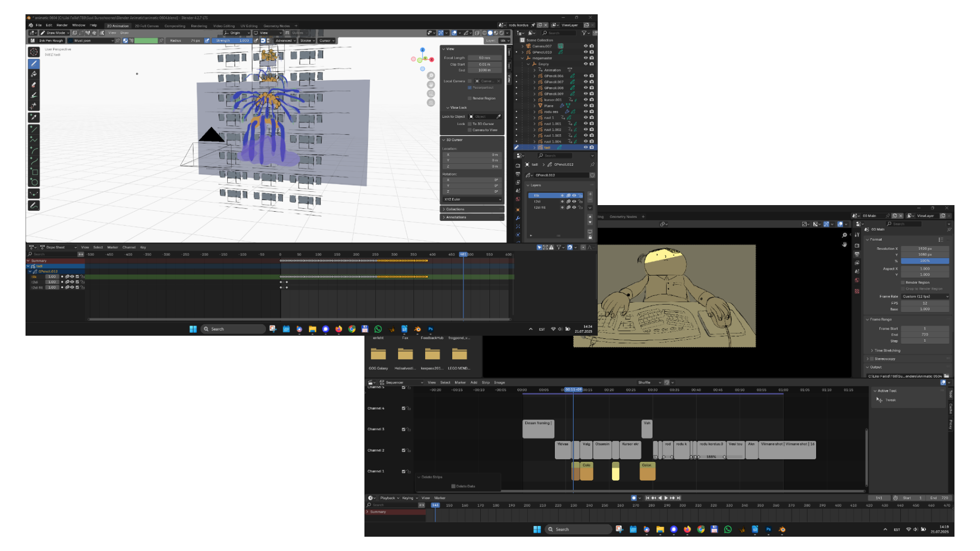Select the Circle shape tool

click(34, 182)
